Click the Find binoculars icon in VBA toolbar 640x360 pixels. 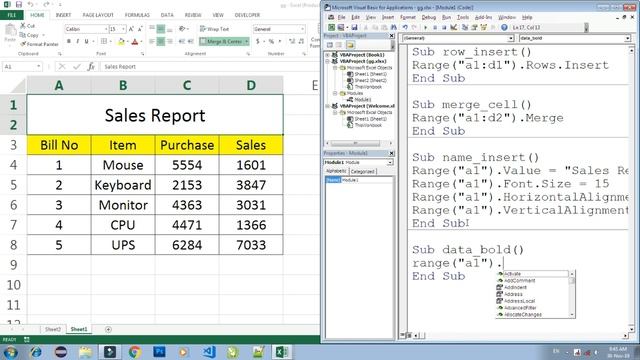coord(394,27)
